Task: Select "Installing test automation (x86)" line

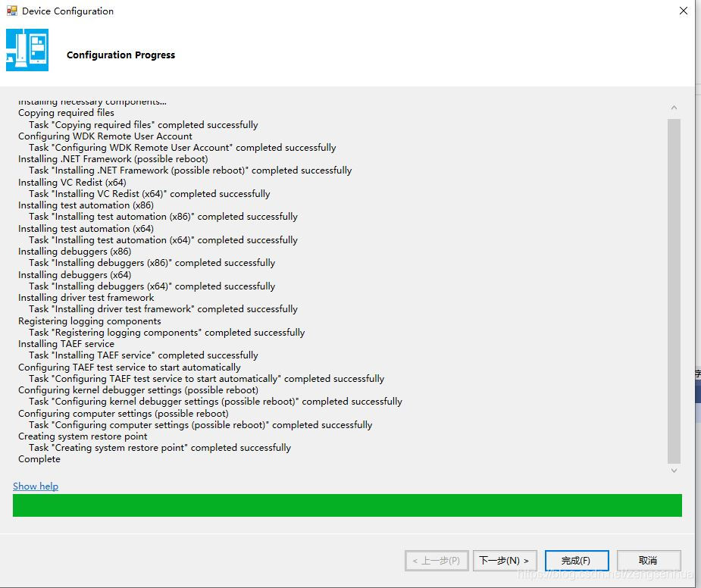Action: coord(86,205)
